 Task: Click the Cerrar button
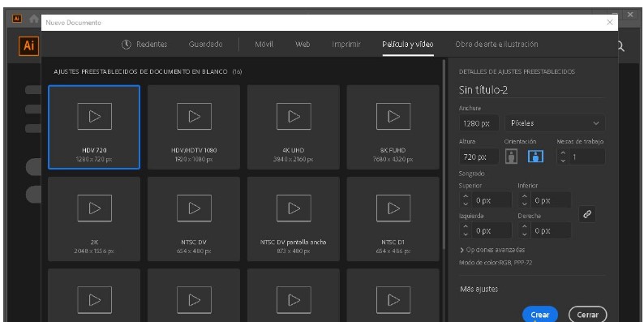[x=588, y=315]
